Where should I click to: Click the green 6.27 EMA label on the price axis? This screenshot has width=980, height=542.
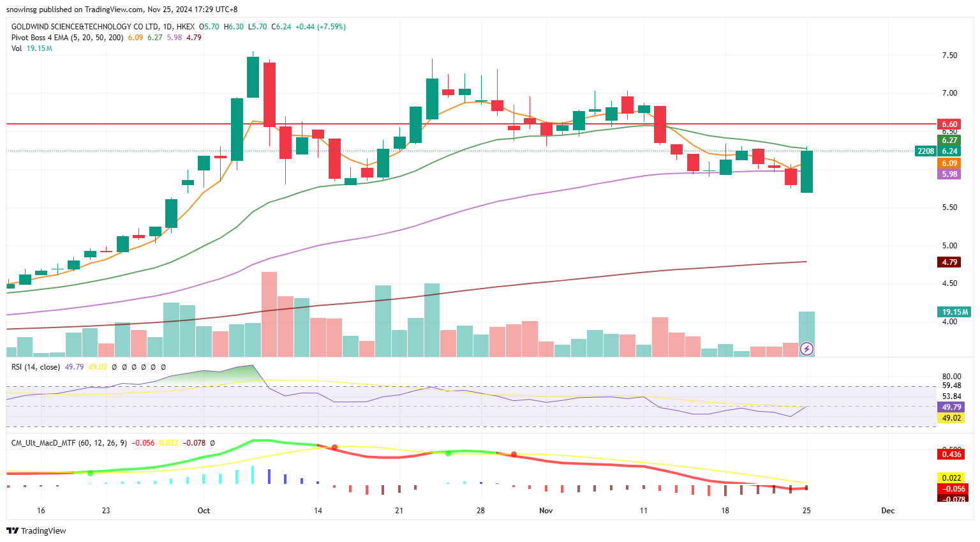pyautogui.click(x=949, y=140)
